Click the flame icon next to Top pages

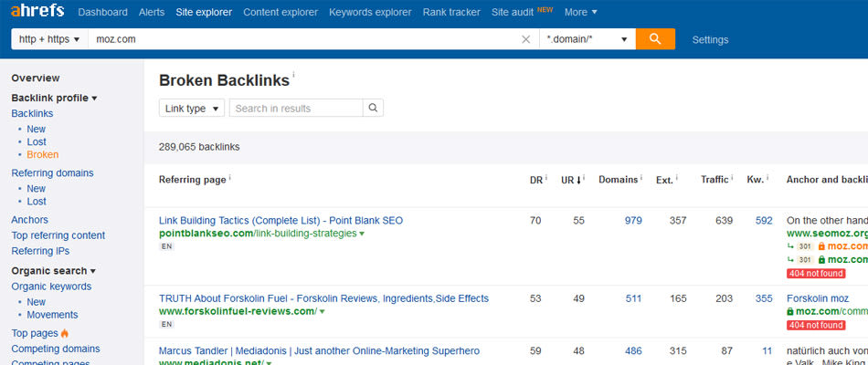pos(65,333)
